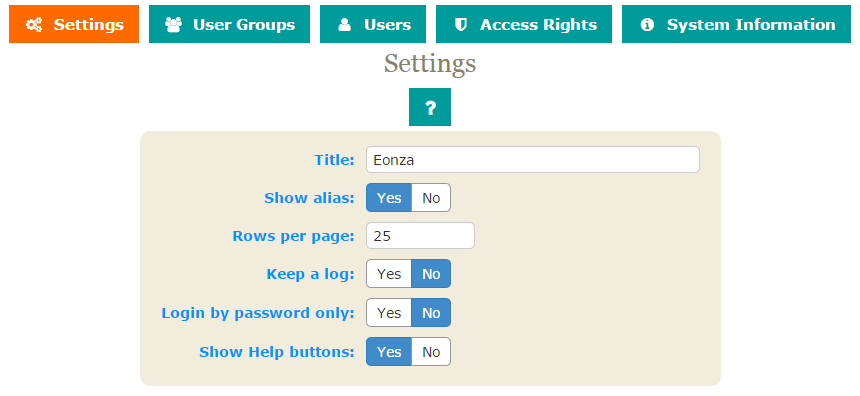This screenshot has height=396, width=860.
Task: Open the Users tab
Action: click(x=373, y=24)
